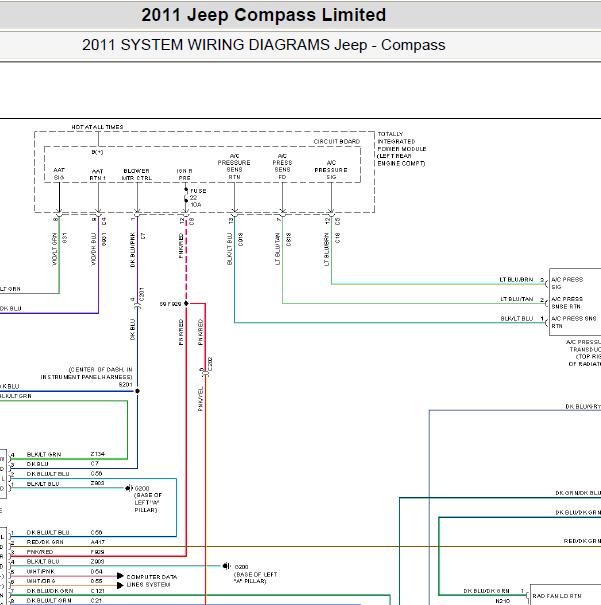Click the F929 splice dot on red wire
Viewport: 601px width, 605px height.
(186, 303)
